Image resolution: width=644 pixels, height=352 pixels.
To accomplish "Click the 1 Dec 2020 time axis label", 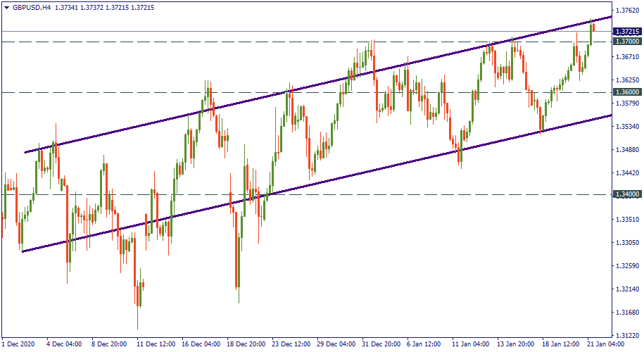I will point(18,345).
